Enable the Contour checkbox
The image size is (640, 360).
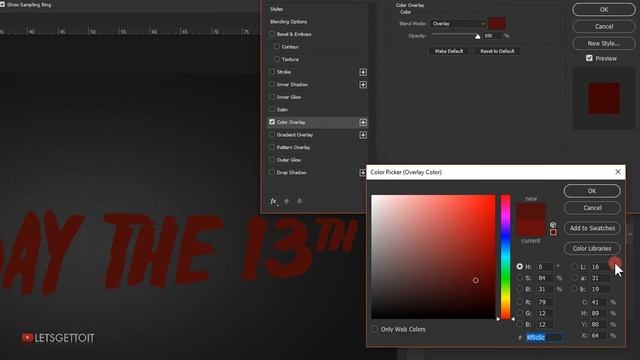[x=277, y=47]
